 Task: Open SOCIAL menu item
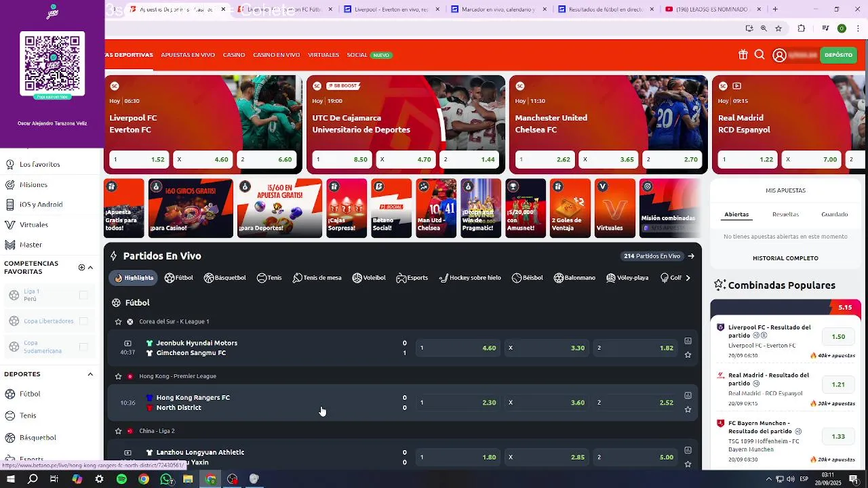[x=357, y=55]
